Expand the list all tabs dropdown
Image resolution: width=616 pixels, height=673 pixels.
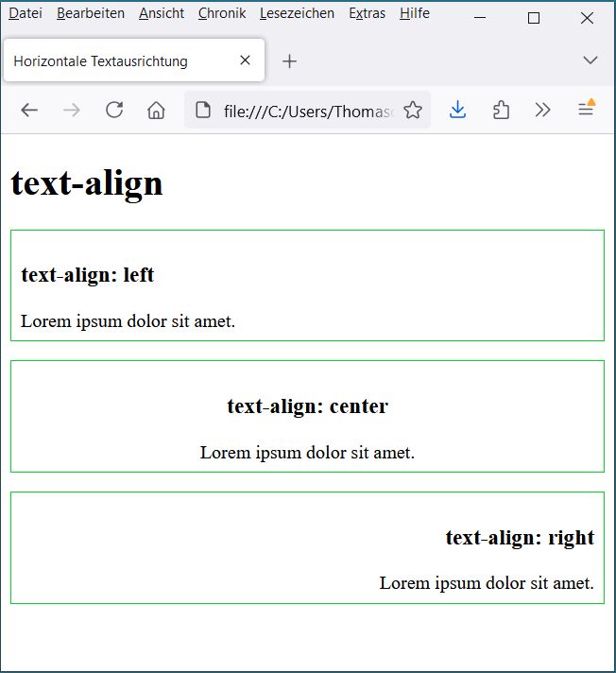click(x=590, y=60)
